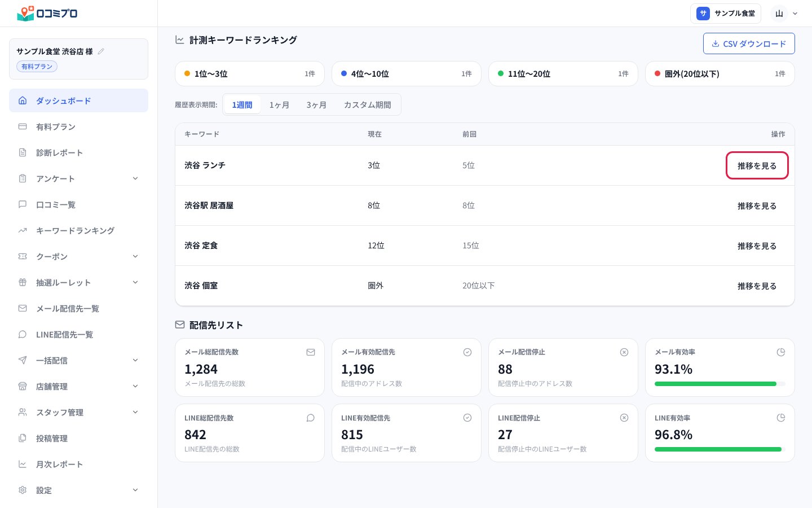The height and width of the screenshot is (508, 812).
Task: Expand the クーポン submenu
Action: pos(135,256)
